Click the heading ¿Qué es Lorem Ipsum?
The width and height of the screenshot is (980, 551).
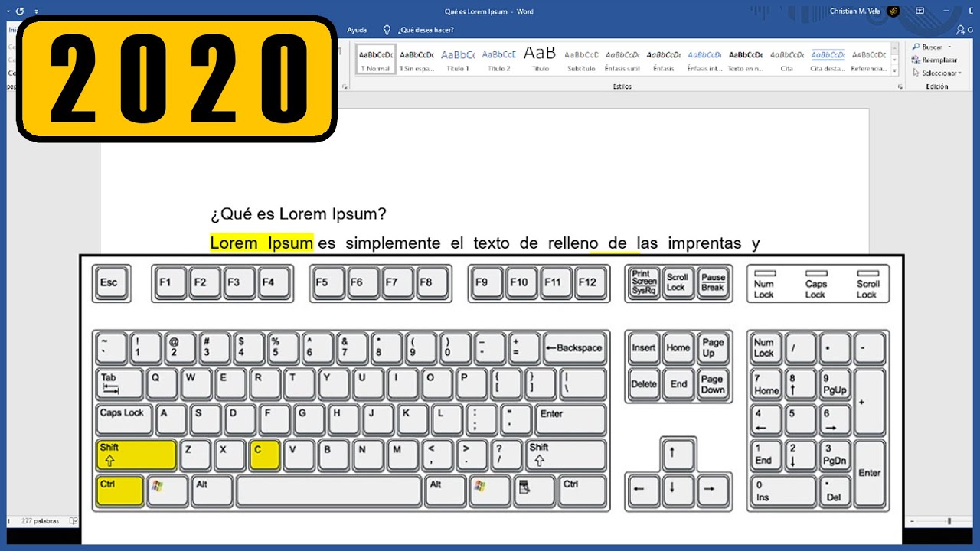coord(299,214)
